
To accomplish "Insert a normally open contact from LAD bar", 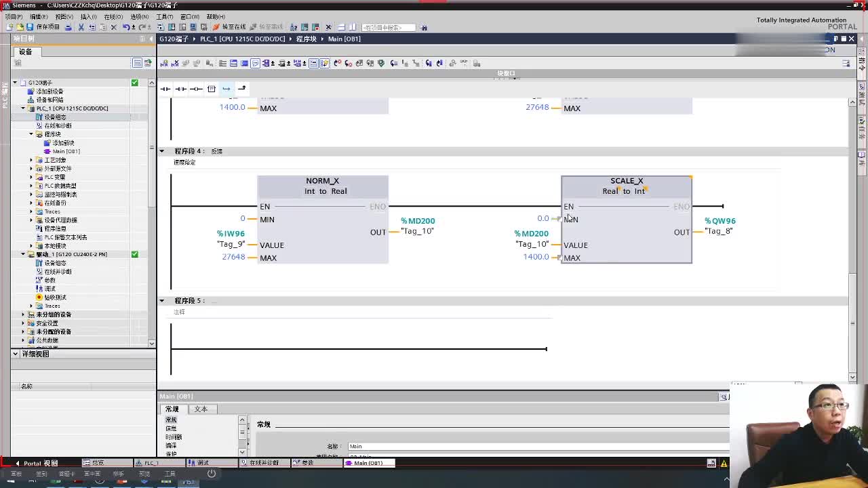I will pyautogui.click(x=165, y=89).
